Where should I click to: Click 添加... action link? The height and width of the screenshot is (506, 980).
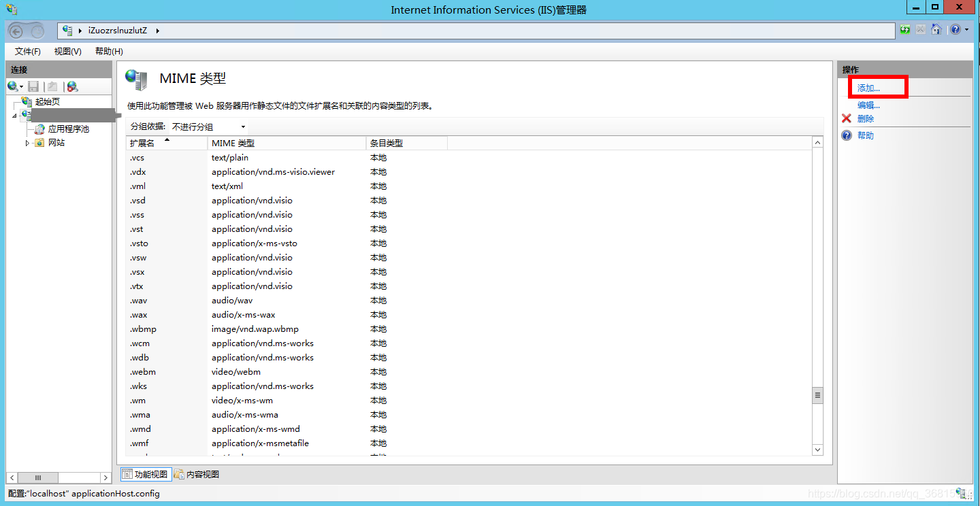tap(868, 88)
